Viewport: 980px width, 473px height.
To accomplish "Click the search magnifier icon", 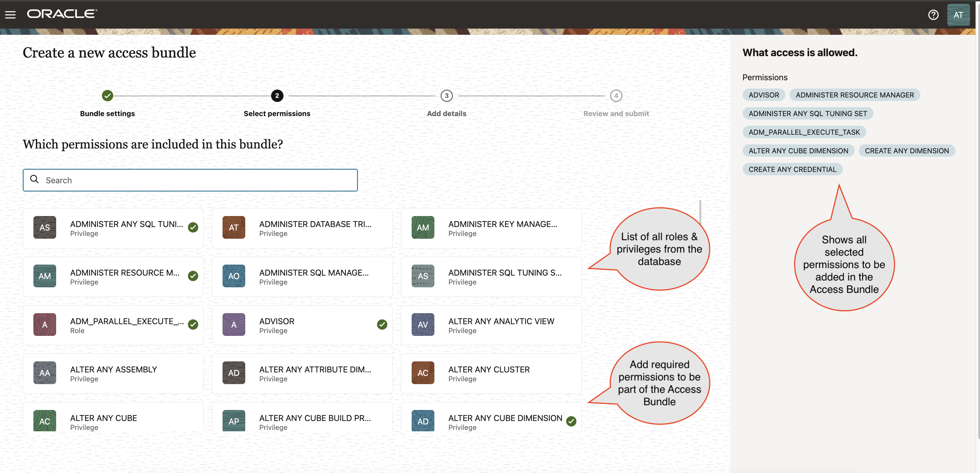I will click(x=35, y=179).
